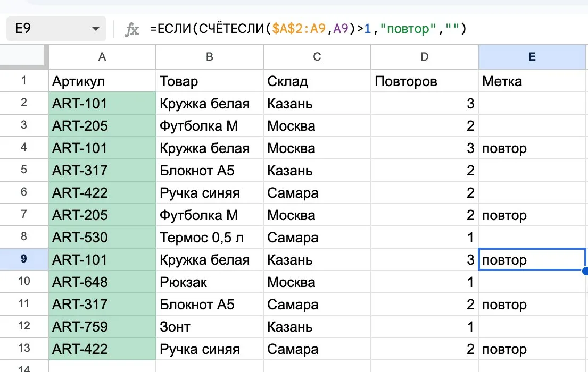Select row 3 header
The width and height of the screenshot is (588, 372).
(x=24, y=125)
